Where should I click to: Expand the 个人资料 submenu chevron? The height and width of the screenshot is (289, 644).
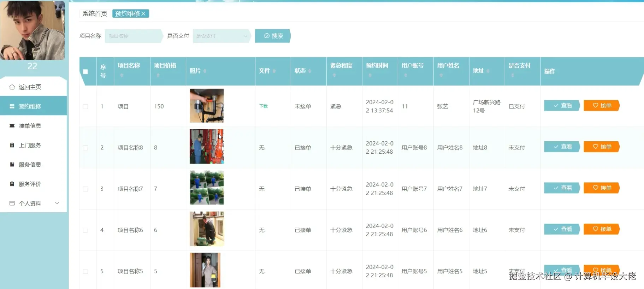57,203
